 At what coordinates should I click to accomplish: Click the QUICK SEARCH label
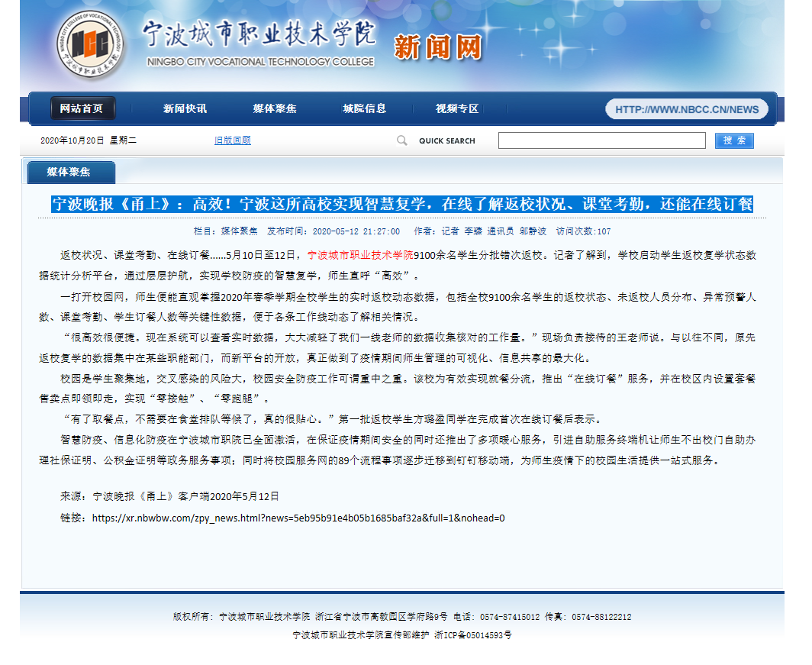coord(447,141)
